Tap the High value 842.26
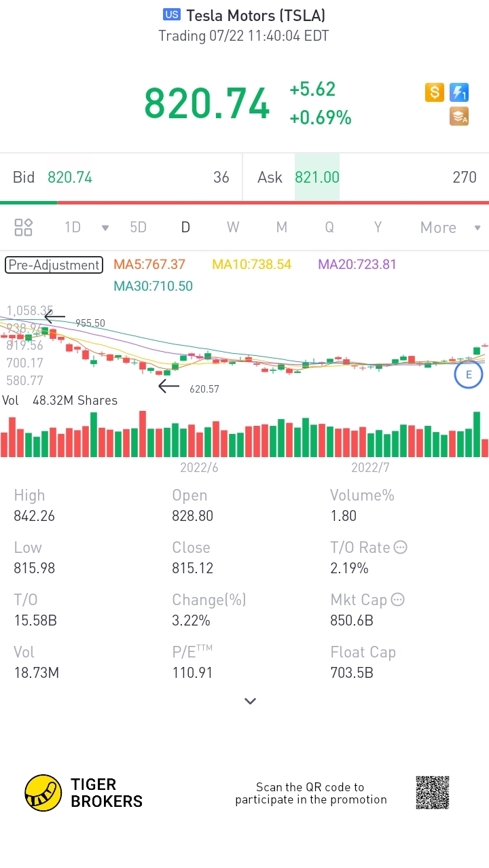Screen dimensions: 489x868 [34, 516]
